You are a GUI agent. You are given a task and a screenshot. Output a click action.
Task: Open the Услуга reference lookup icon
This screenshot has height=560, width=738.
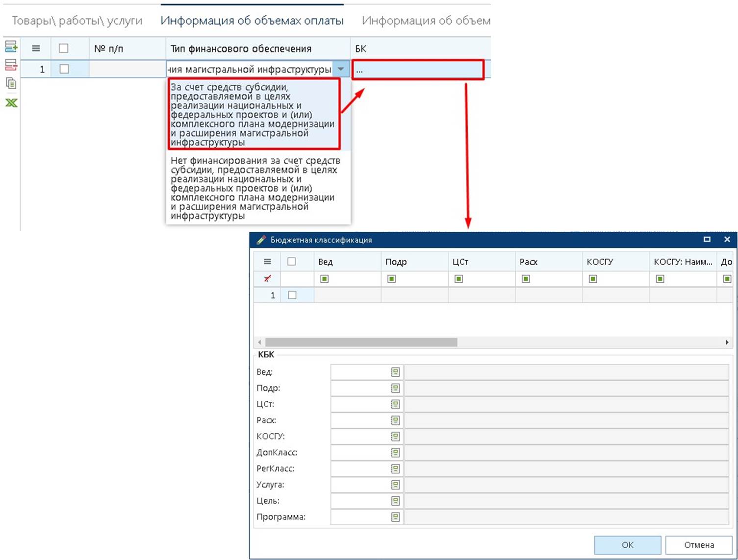[x=395, y=485]
